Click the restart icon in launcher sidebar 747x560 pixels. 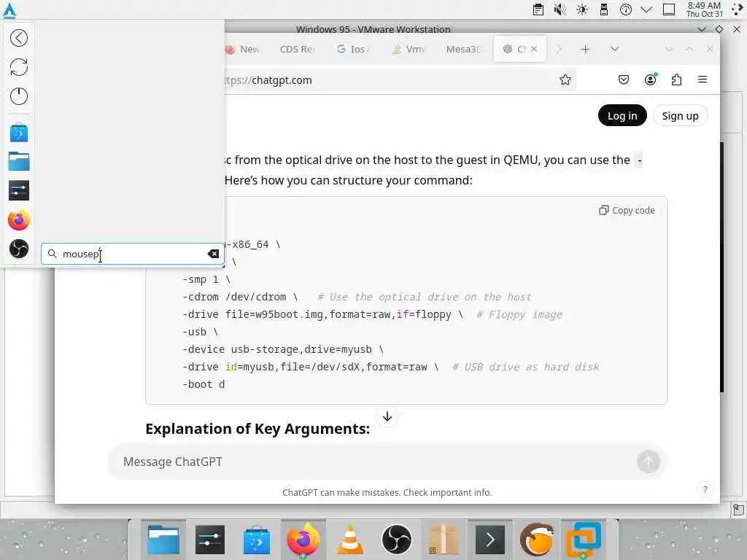(19, 67)
